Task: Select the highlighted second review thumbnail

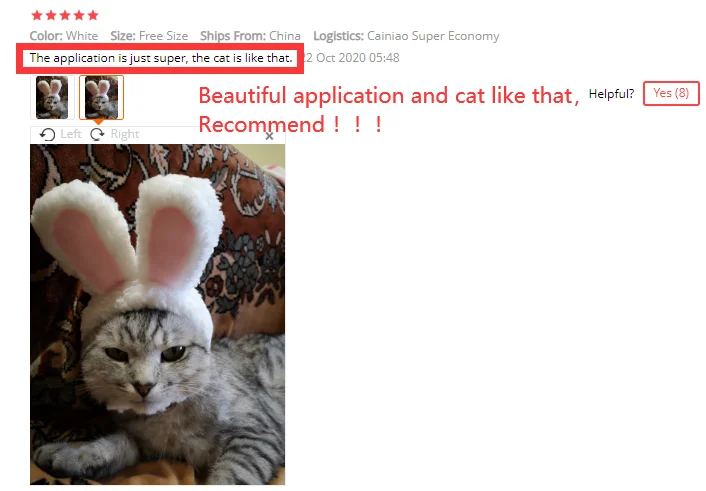Action: [x=101, y=97]
